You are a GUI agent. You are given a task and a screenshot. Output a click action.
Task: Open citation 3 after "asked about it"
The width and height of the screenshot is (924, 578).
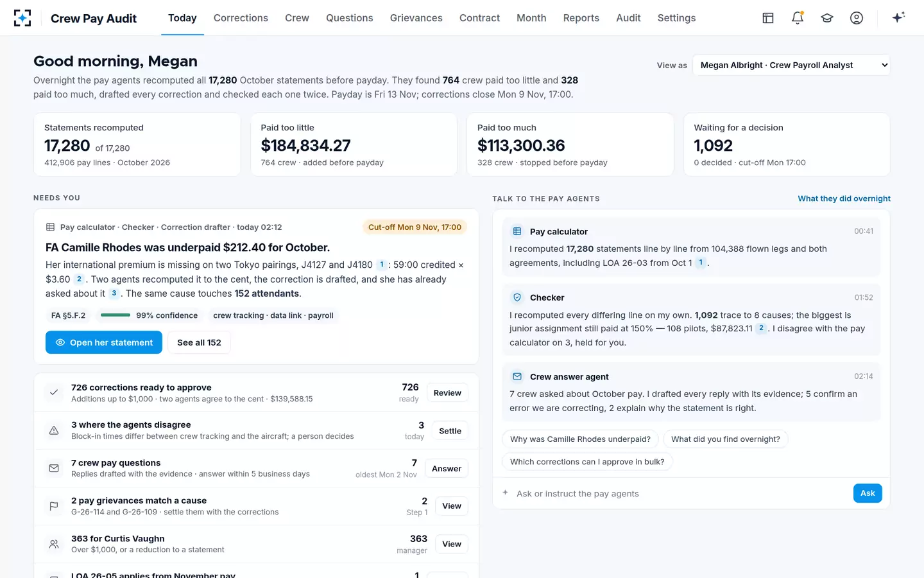tap(114, 293)
